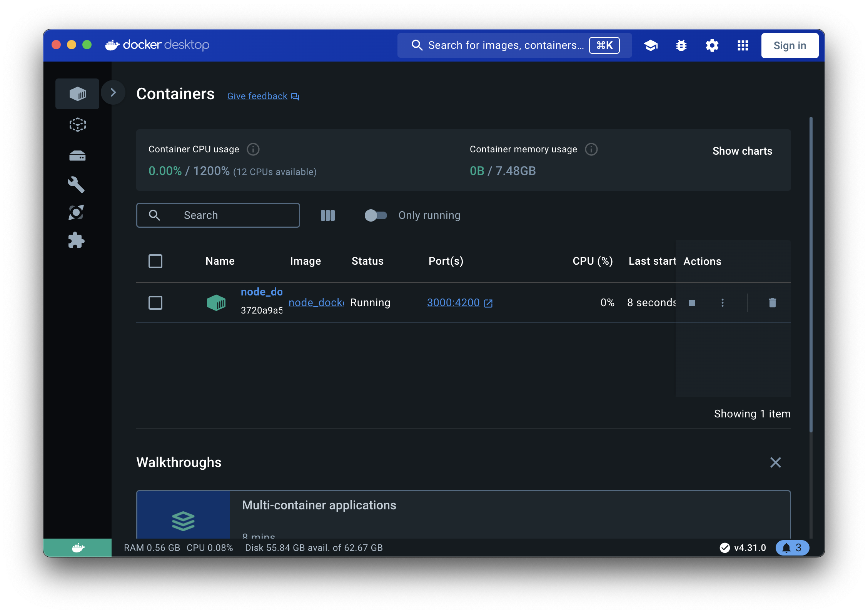Open Multi-container applications walkthrough
The height and width of the screenshot is (614, 868).
464,514
